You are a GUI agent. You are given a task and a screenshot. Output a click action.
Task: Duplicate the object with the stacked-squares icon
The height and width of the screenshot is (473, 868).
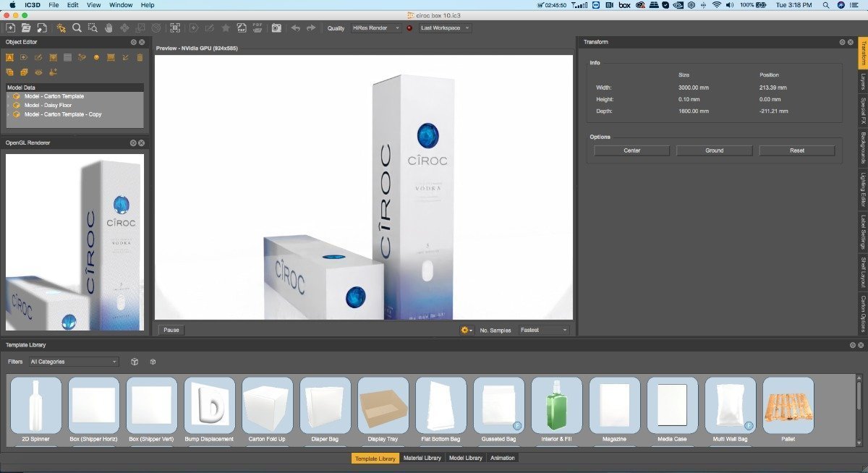click(x=10, y=72)
